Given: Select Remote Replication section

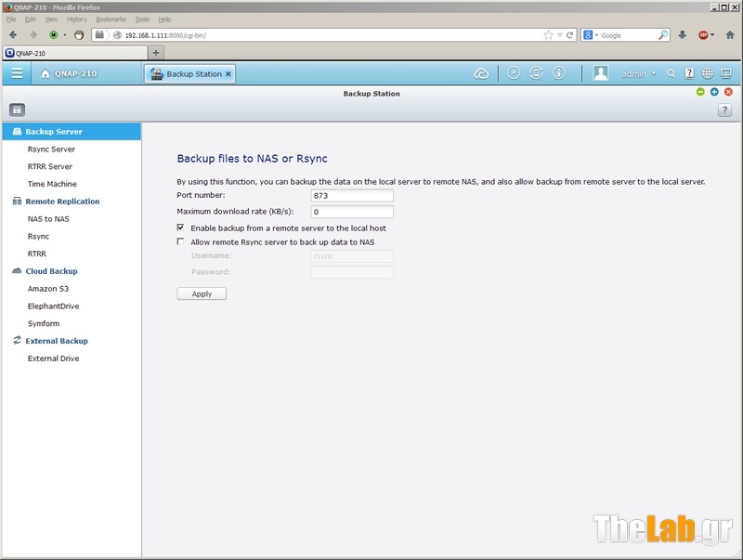Looking at the screenshot, I should click(x=62, y=202).
